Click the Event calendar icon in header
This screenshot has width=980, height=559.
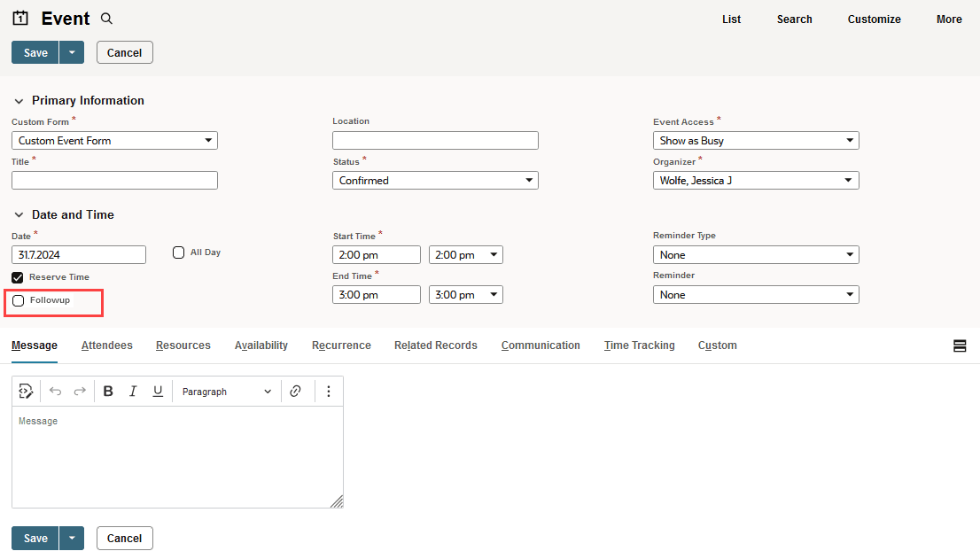(20, 18)
